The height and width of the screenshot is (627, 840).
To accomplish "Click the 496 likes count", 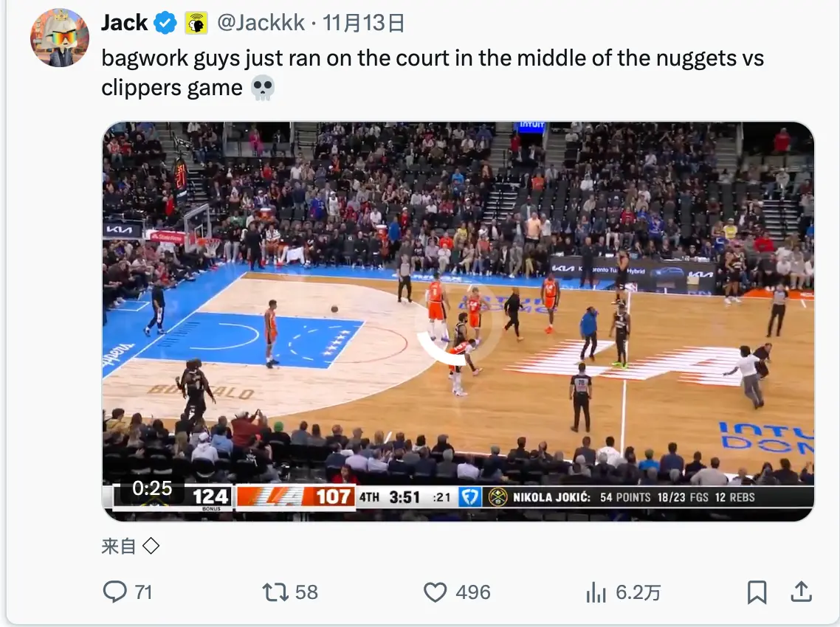I will click(x=473, y=593).
